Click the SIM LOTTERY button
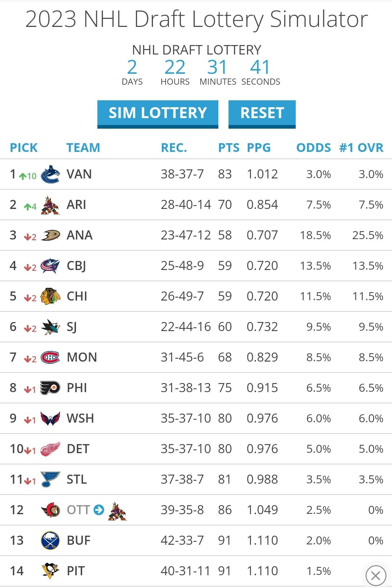This screenshot has width=392, height=588. coord(158,113)
